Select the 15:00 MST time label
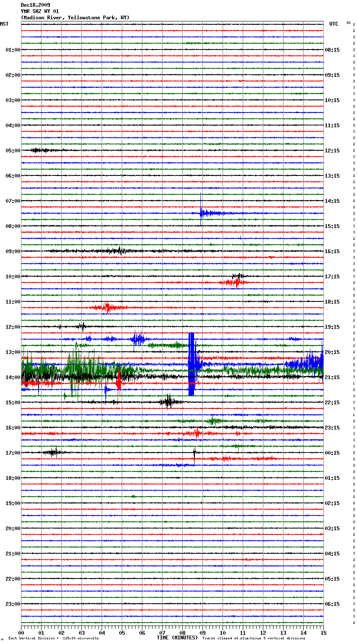357x644 pixels. point(13,403)
